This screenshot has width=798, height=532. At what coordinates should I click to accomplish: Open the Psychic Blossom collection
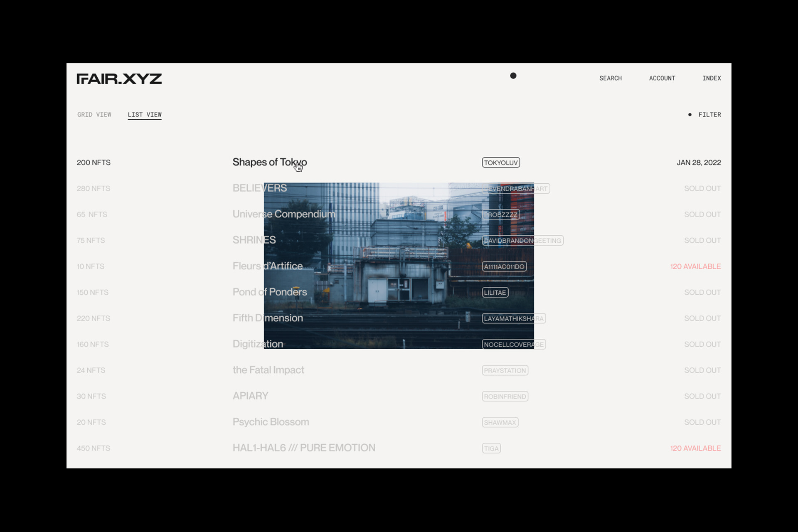pos(271,422)
